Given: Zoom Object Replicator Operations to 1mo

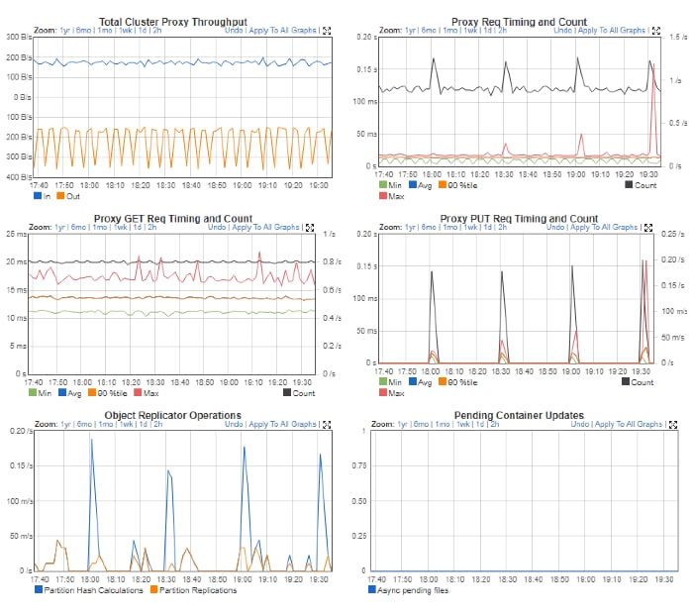Looking at the screenshot, I should pos(106,424).
